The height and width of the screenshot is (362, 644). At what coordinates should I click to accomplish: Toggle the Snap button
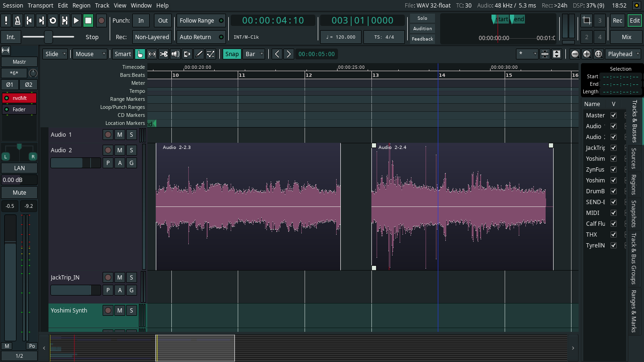tap(232, 54)
